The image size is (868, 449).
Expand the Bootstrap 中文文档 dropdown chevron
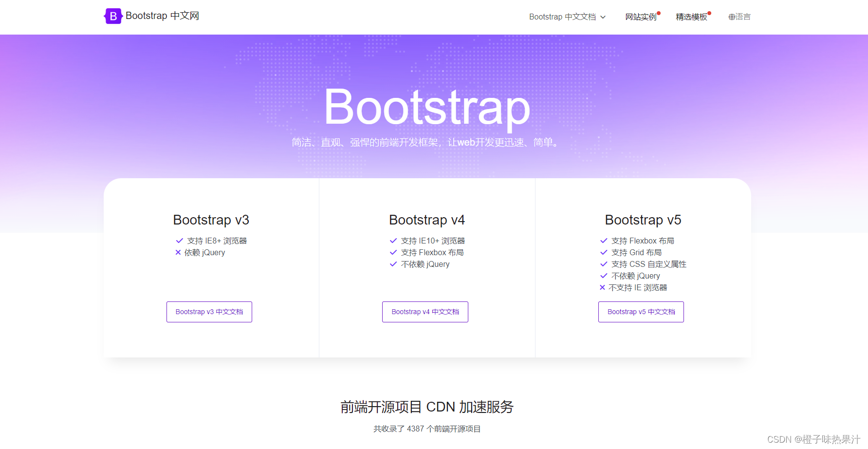pos(603,17)
